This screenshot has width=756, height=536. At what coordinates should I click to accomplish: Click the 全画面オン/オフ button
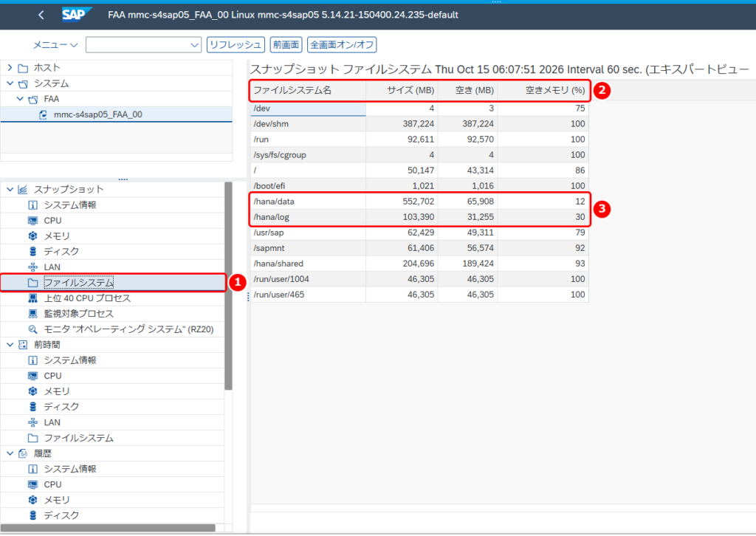342,45
